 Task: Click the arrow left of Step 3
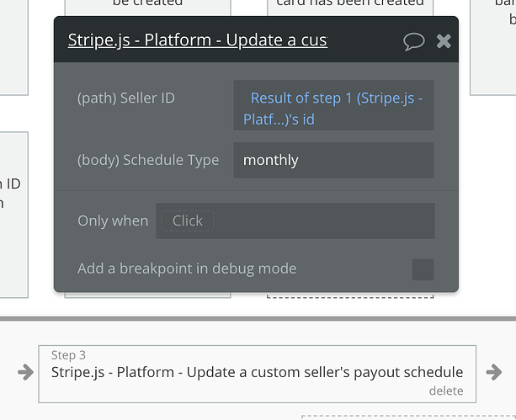[x=25, y=372]
